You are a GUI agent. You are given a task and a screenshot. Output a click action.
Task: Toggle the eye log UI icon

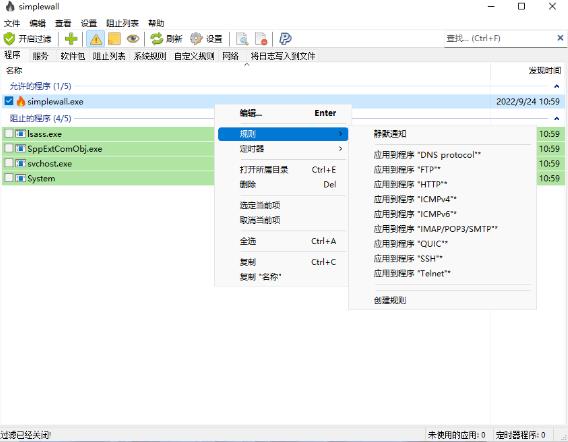(133, 39)
